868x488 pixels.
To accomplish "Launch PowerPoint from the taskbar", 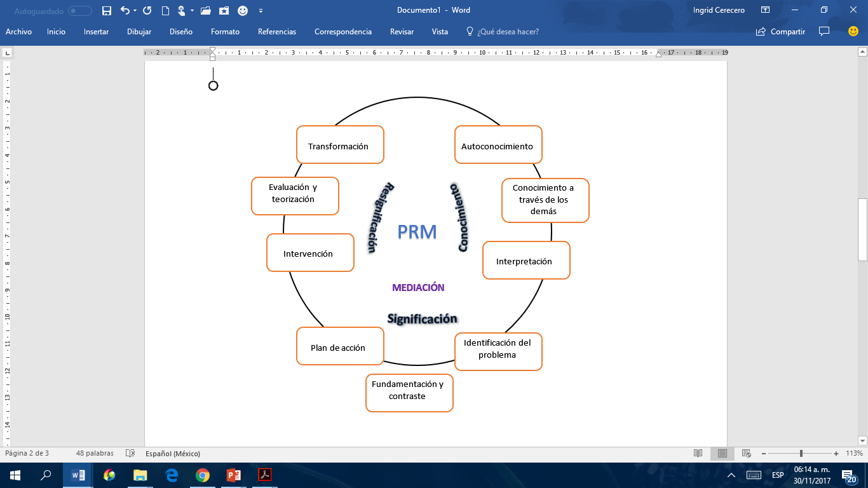I will (x=234, y=475).
